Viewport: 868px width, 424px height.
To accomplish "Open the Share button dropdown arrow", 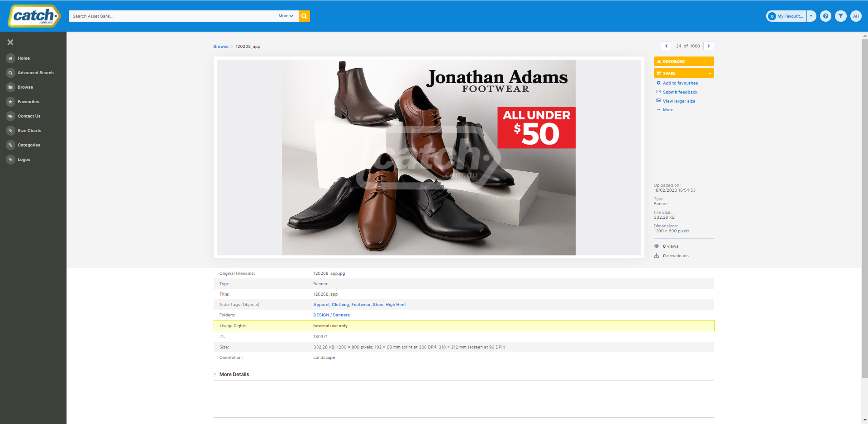I will pyautogui.click(x=710, y=73).
